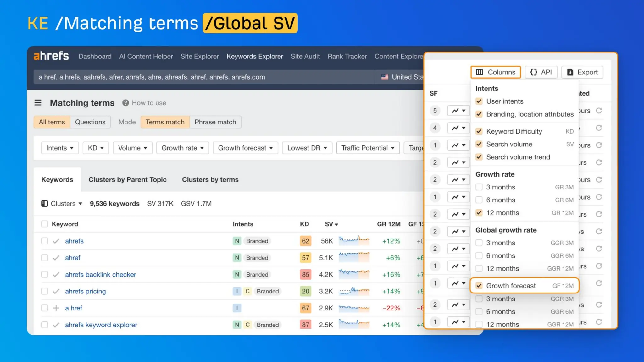Screen dimensions: 644x362
Task: Select Phrase match mode
Action: point(215,122)
